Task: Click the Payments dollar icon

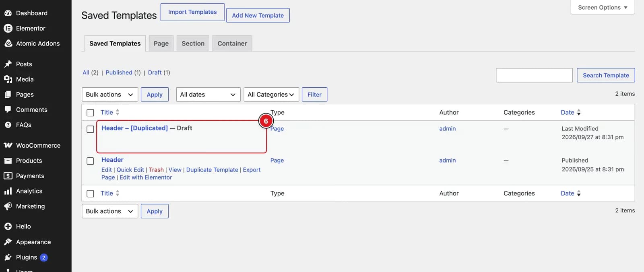Action: pyautogui.click(x=8, y=176)
